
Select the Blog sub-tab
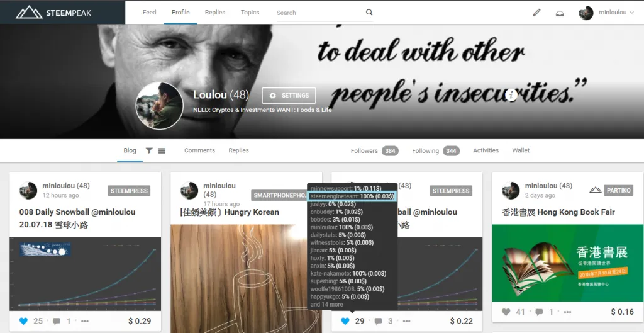pos(130,150)
